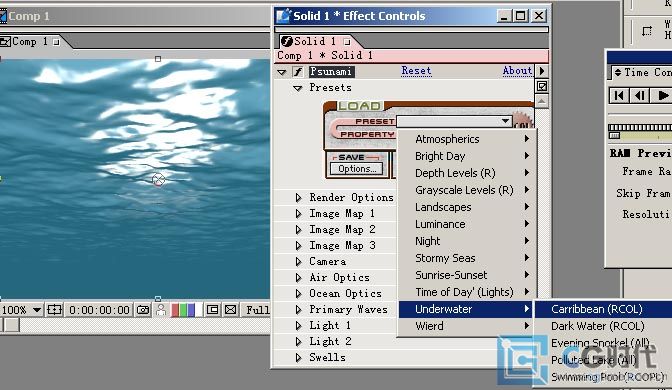Click the small square on the Comp 1 tab
The image size is (672, 390).
(x=56, y=42)
